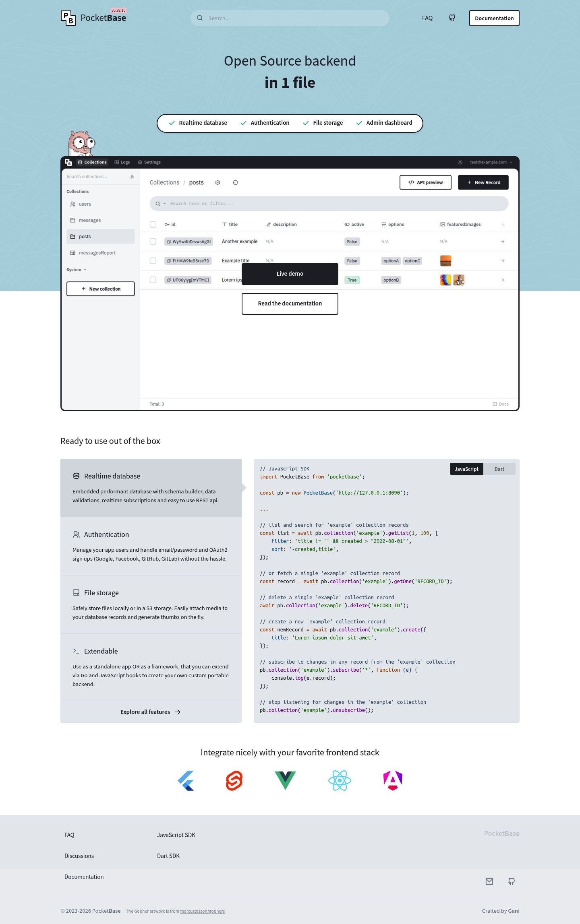Open the Documentation button in header

[x=494, y=18]
